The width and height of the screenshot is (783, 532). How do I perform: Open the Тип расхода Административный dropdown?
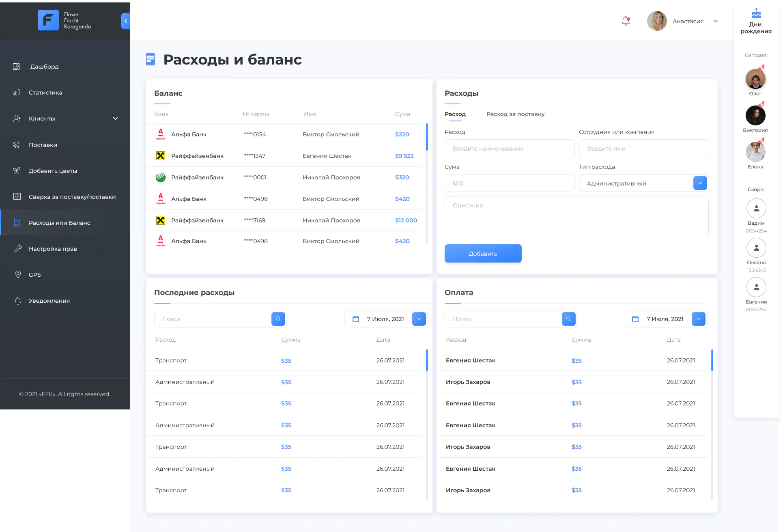click(700, 183)
